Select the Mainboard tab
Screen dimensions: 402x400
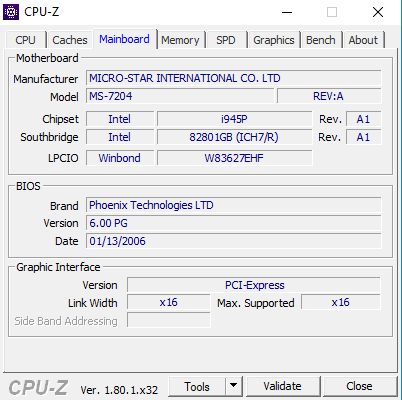coord(124,39)
